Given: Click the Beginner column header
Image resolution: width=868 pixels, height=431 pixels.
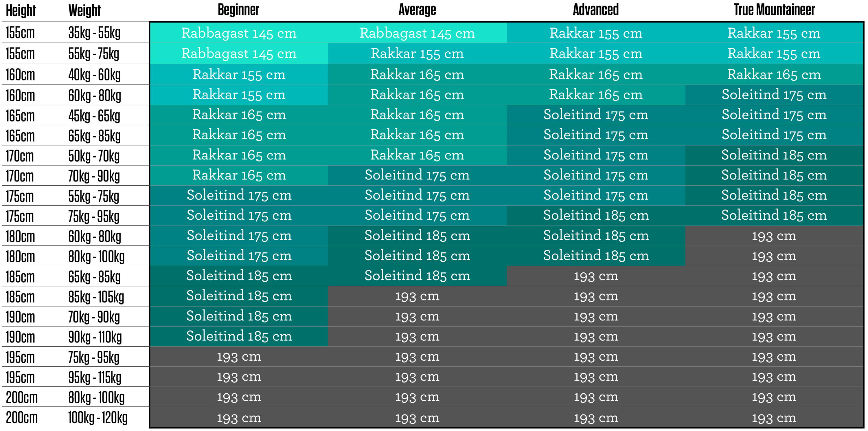Looking at the screenshot, I should pos(238,10).
